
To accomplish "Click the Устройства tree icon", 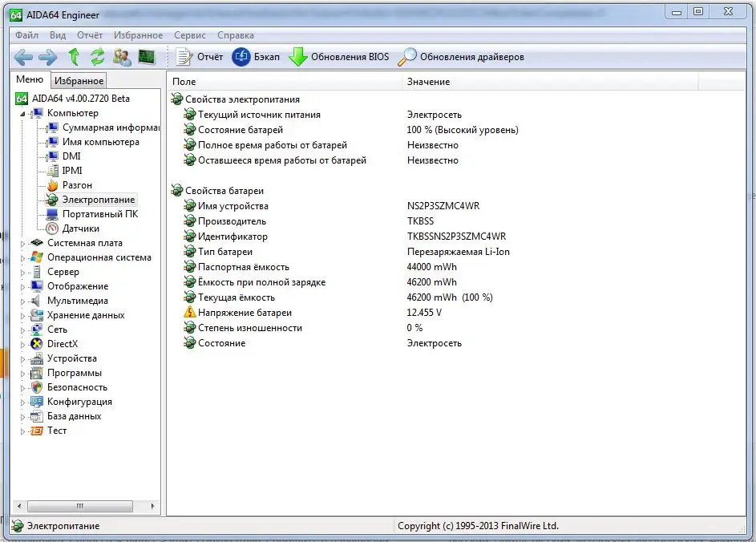I will (37, 358).
